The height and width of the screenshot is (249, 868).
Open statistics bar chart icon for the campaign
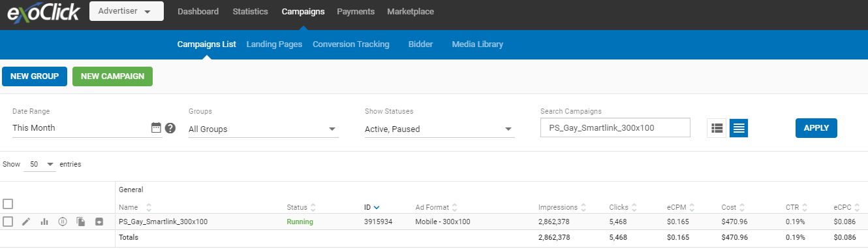(44, 222)
